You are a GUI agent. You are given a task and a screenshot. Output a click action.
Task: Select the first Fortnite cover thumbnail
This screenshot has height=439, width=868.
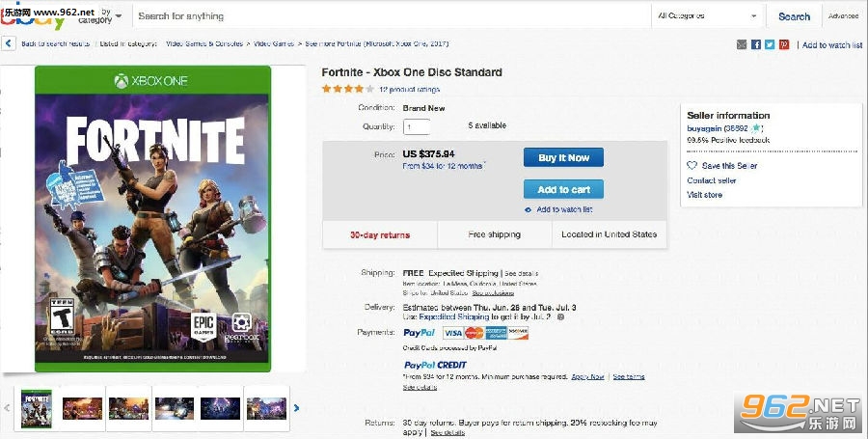(x=36, y=407)
